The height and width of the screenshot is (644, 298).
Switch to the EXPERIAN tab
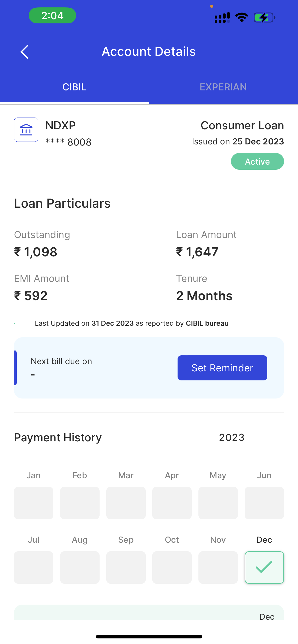click(x=223, y=87)
